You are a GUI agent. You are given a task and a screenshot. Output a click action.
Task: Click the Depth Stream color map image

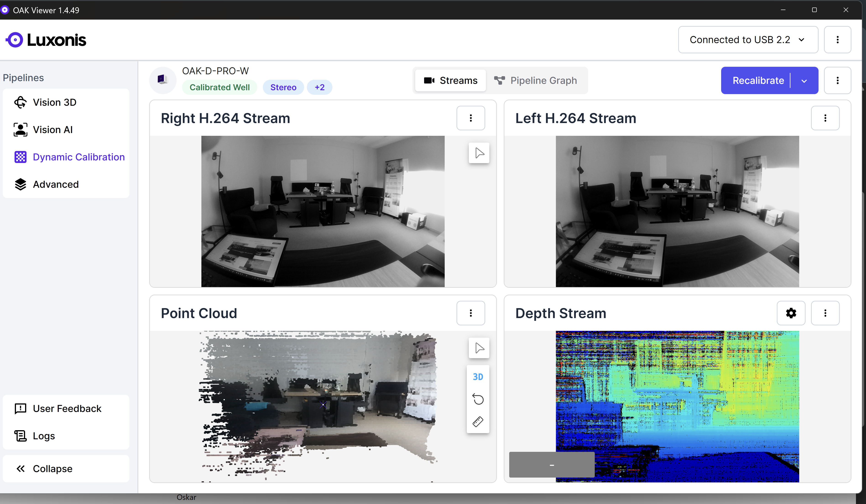pos(677,395)
